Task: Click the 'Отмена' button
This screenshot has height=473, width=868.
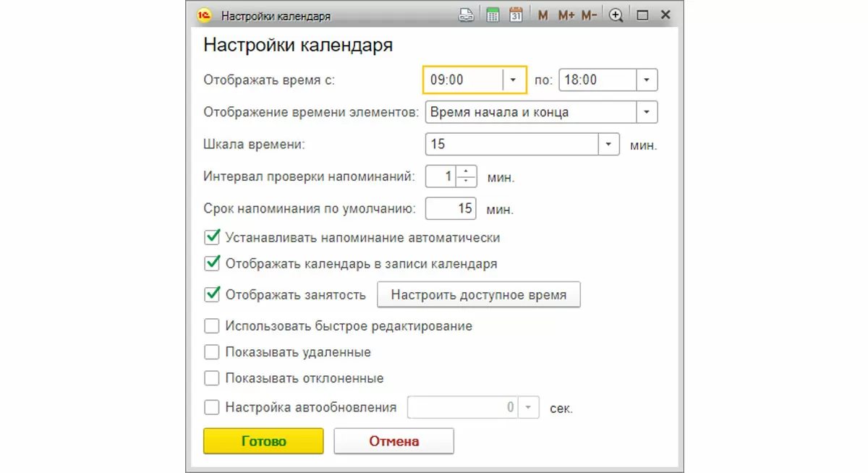Action: pyautogui.click(x=394, y=441)
